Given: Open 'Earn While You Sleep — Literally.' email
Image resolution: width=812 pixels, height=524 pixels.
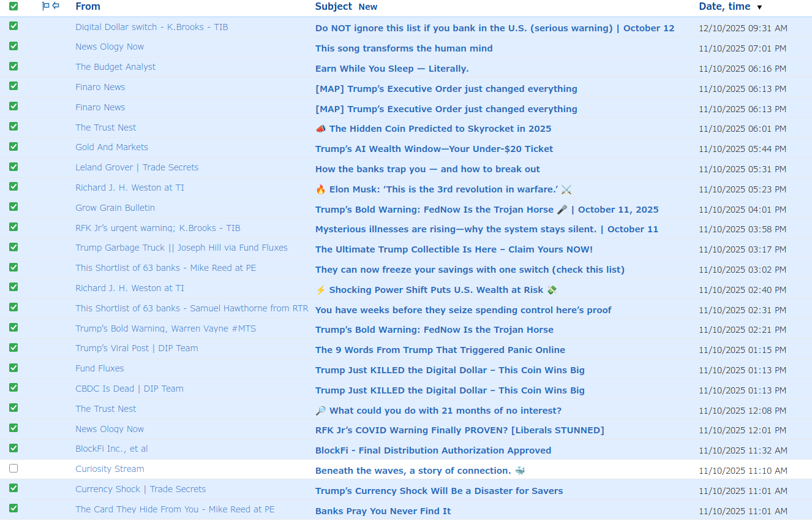Looking at the screenshot, I should tap(392, 69).
